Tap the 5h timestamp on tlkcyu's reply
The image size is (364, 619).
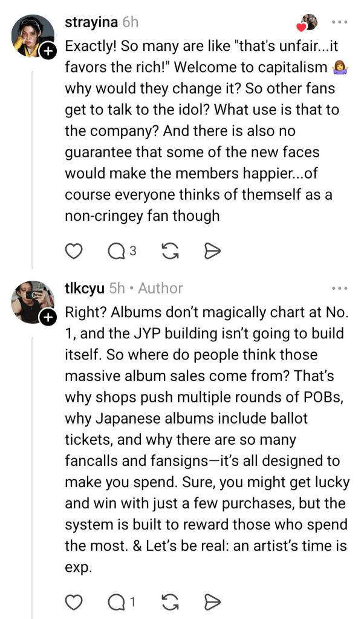coord(117,288)
